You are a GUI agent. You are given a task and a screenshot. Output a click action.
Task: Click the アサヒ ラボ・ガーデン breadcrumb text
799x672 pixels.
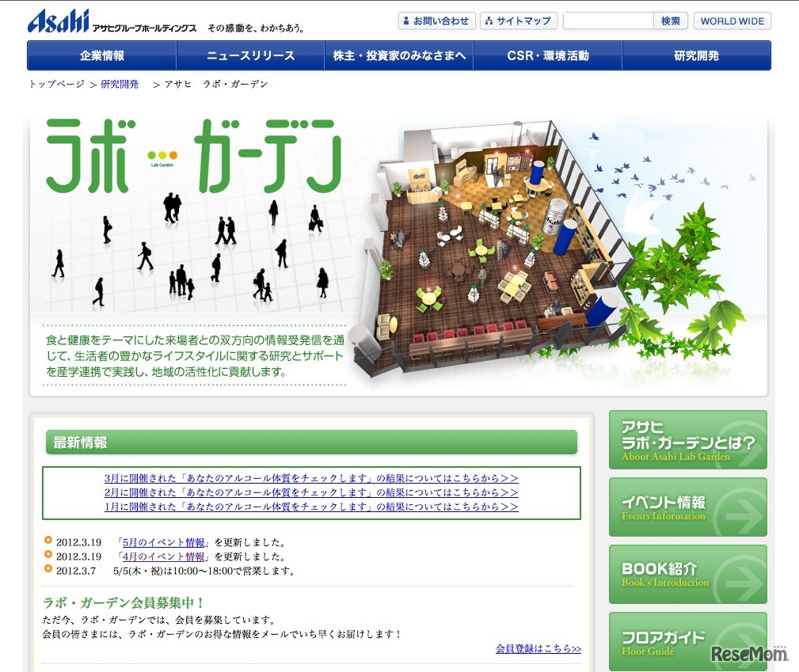point(216,84)
